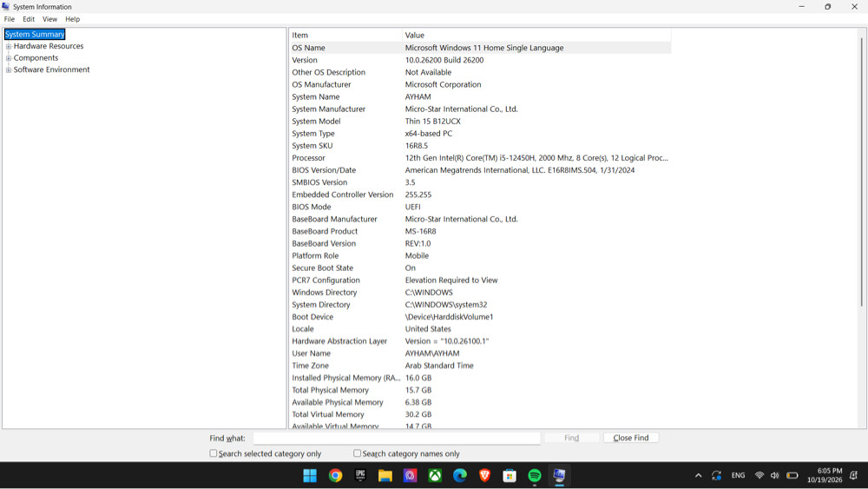Select Hardware Resources tree item
The image size is (868, 489).
click(49, 46)
